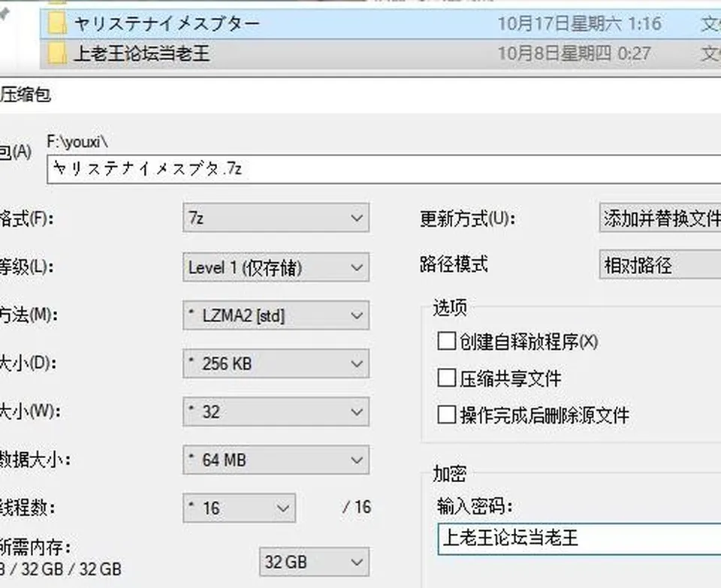Click the date 10月17日星期六 1:16
Screen dimensions: 721x588
pyautogui.click(x=579, y=23)
